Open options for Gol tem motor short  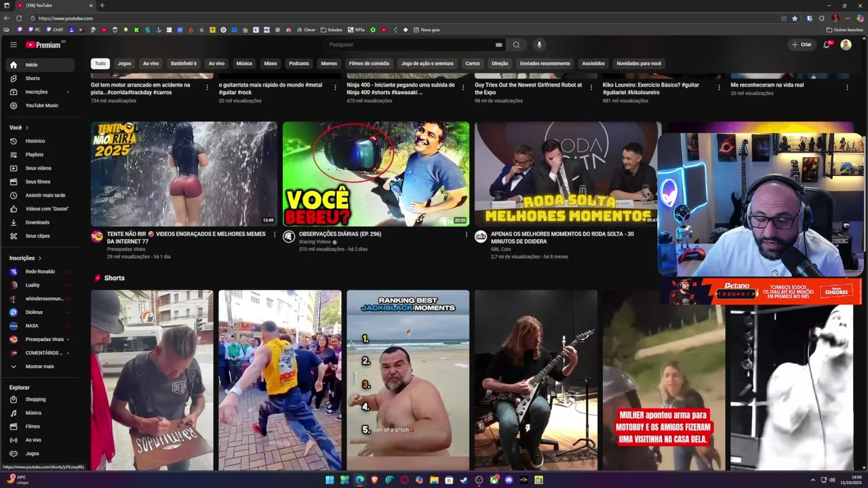(x=207, y=87)
